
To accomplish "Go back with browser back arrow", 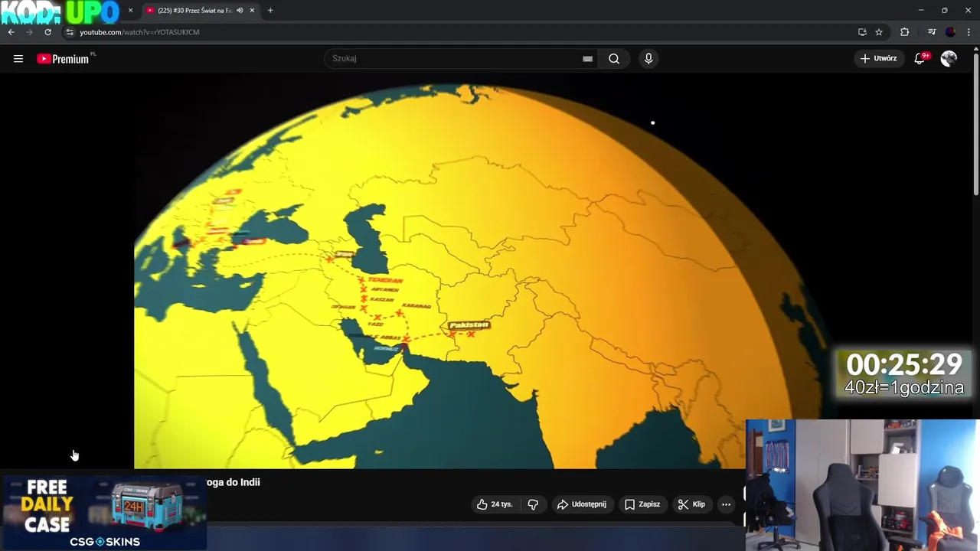I will pos(11,32).
